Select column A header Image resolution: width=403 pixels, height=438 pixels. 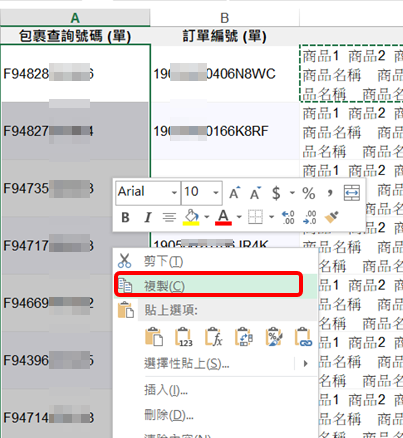[75, 18]
